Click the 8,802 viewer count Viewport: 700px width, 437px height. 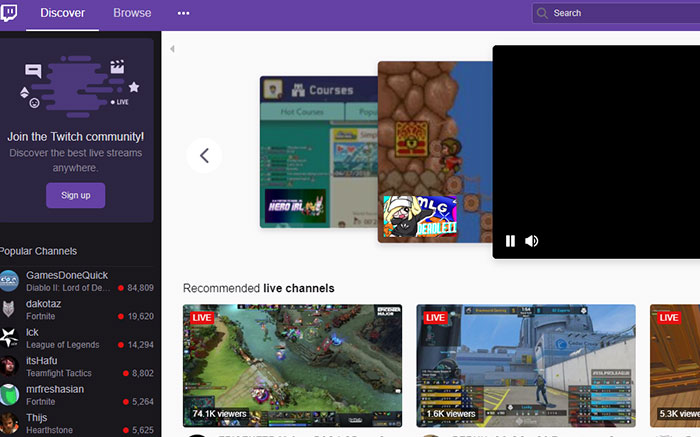(x=142, y=373)
